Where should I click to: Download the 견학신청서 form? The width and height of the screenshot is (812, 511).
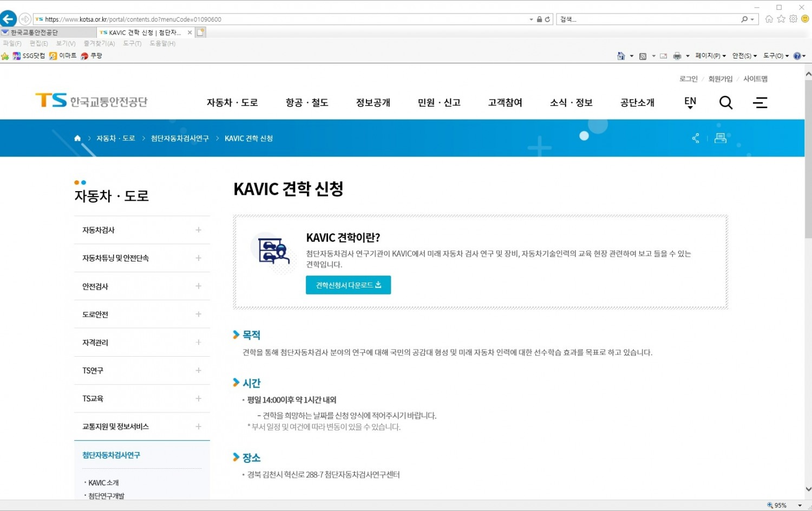(x=348, y=285)
